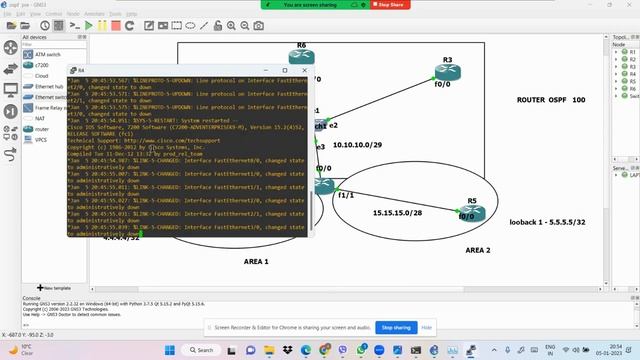Click Stop sharing button in notification
The height and width of the screenshot is (360, 640).
(396, 327)
